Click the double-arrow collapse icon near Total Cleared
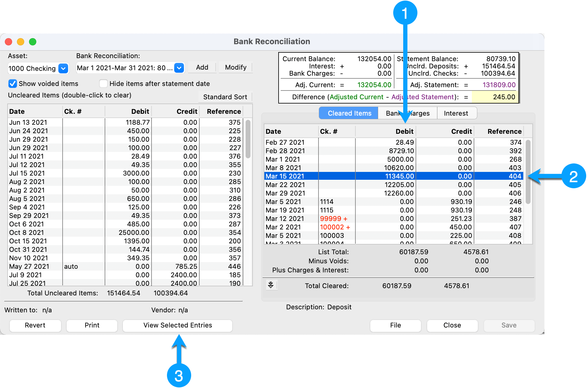The height and width of the screenshot is (388, 588). [271, 285]
